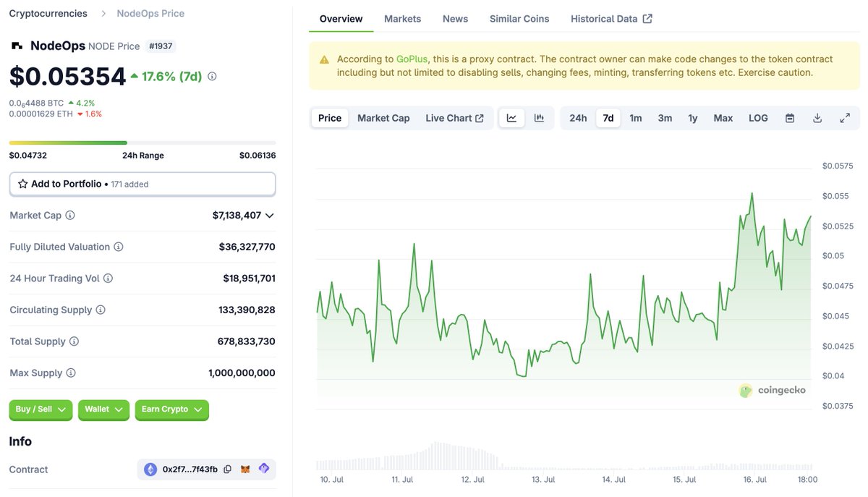
Task: Click the #1937 rank badge
Action: (161, 46)
